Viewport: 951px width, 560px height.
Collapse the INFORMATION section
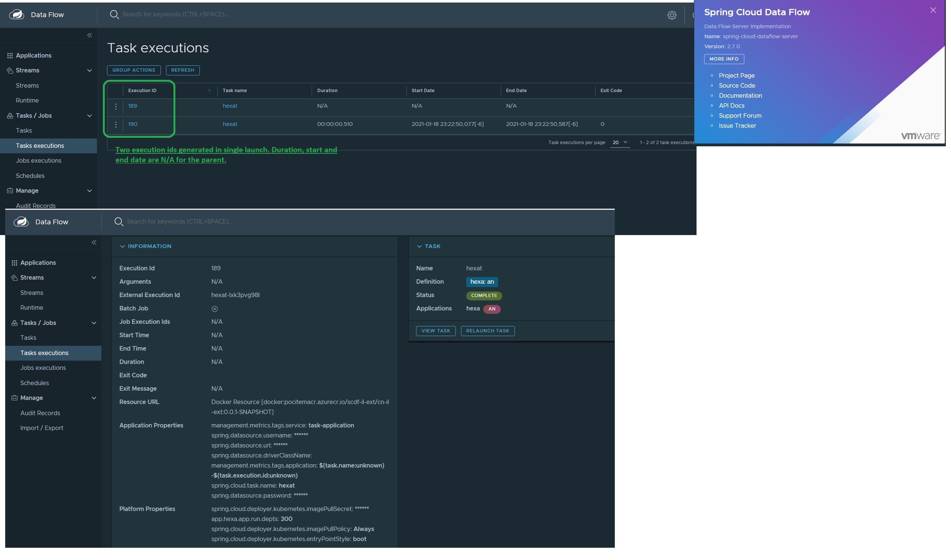coord(123,246)
